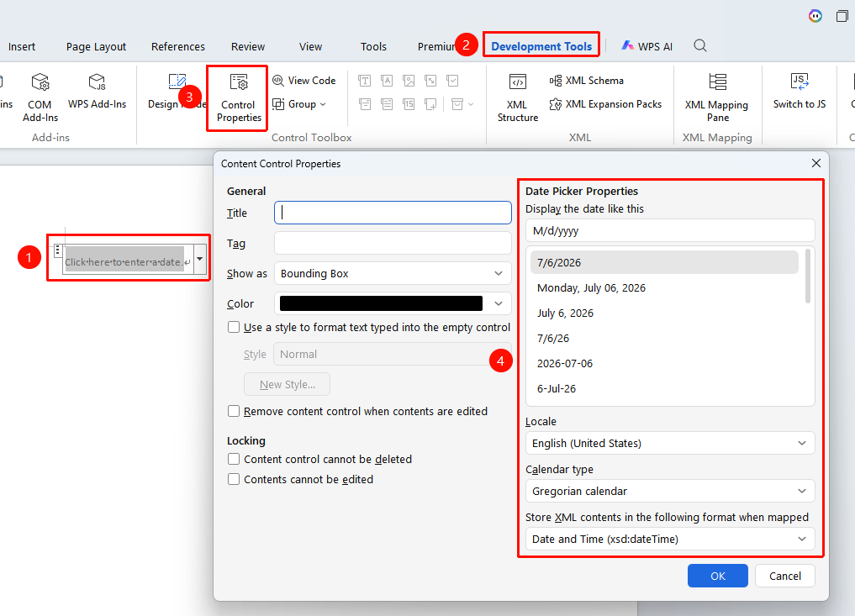This screenshot has height=616, width=855.
Task: Select the Development Tools tab
Action: pyautogui.click(x=541, y=47)
